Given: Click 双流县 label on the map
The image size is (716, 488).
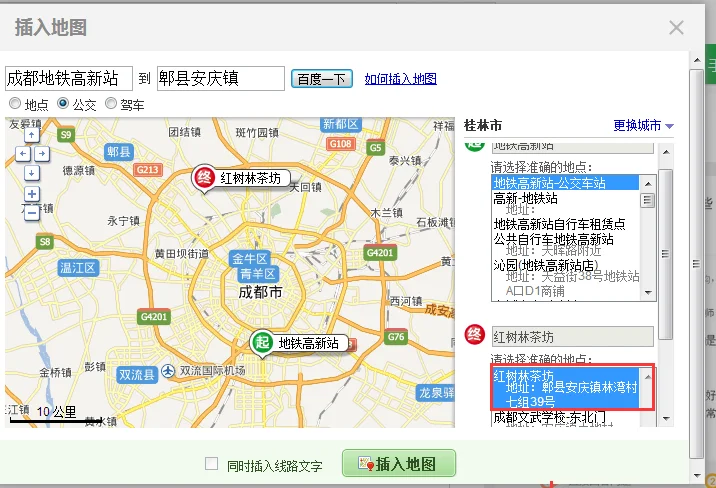Looking at the screenshot, I should click(137, 375).
